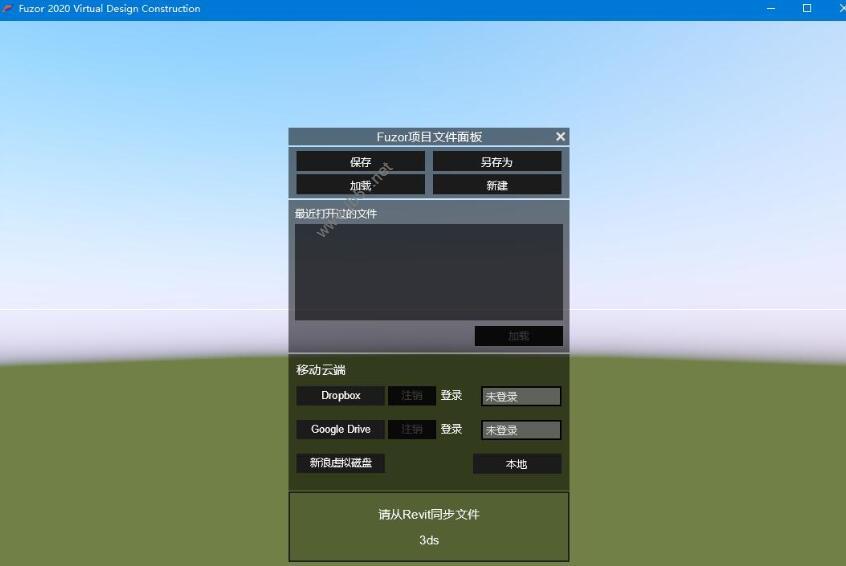Click 登录 in the Dropbox row
This screenshot has height=566, width=846.
coord(451,395)
